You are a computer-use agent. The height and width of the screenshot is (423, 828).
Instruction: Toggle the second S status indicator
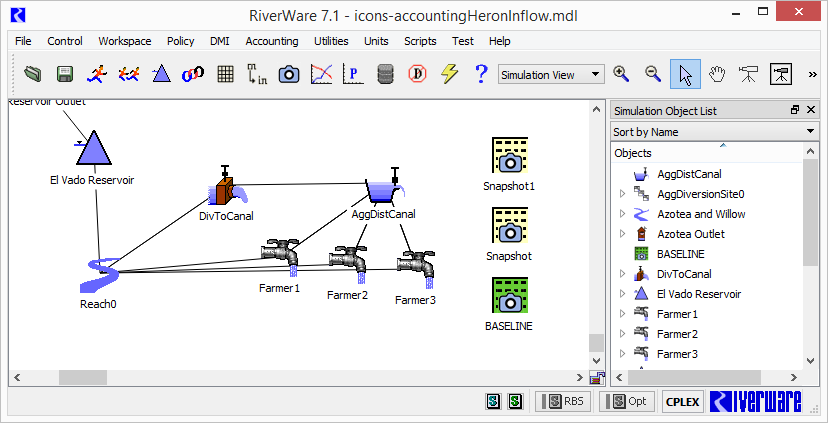tap(515, 401)
